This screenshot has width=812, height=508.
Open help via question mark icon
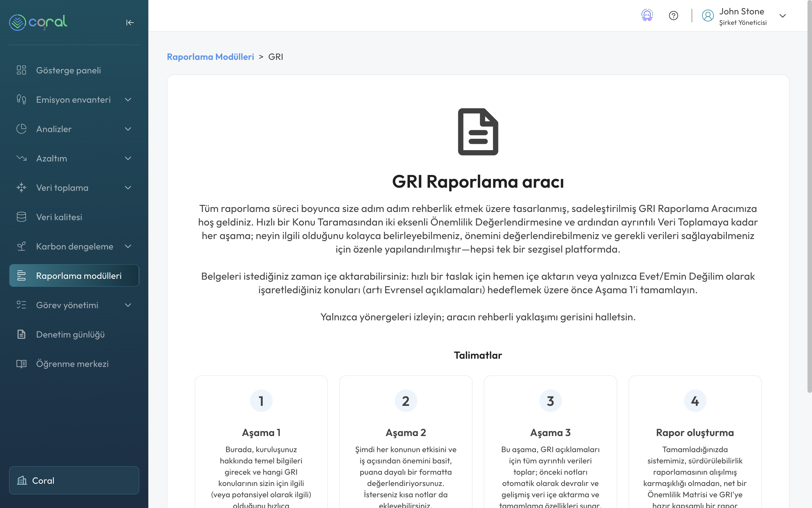673,16
